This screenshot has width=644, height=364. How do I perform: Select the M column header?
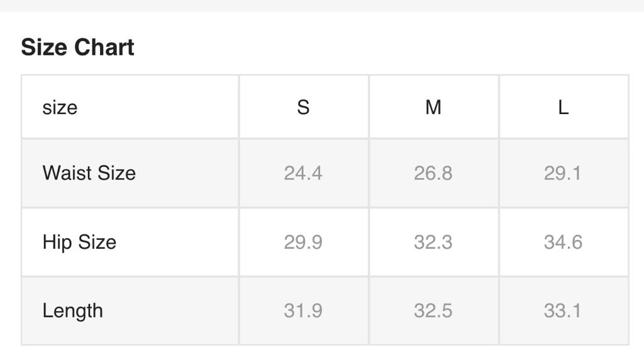(433, 107)
